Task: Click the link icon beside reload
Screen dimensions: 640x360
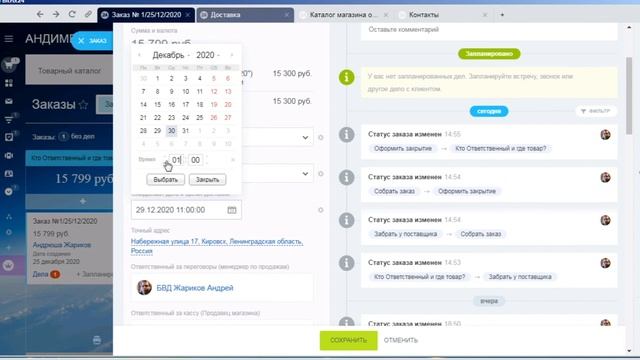Action: [x=88, y=14]
